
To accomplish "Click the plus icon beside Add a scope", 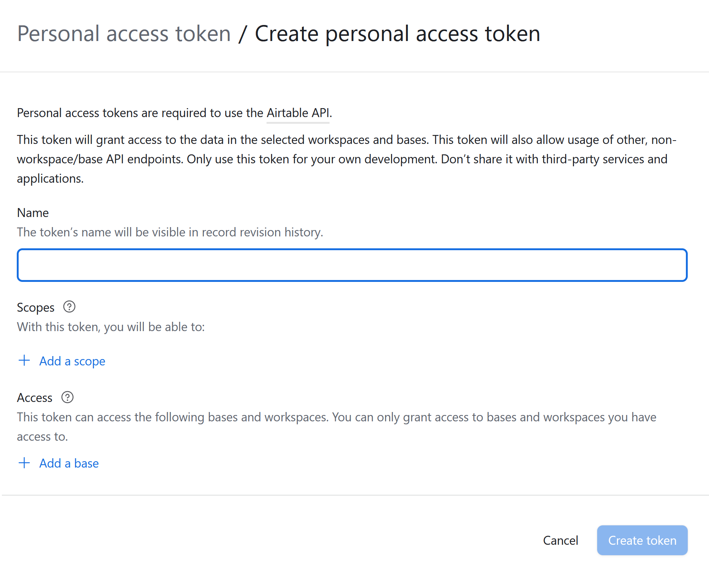I will pos(24,361).
